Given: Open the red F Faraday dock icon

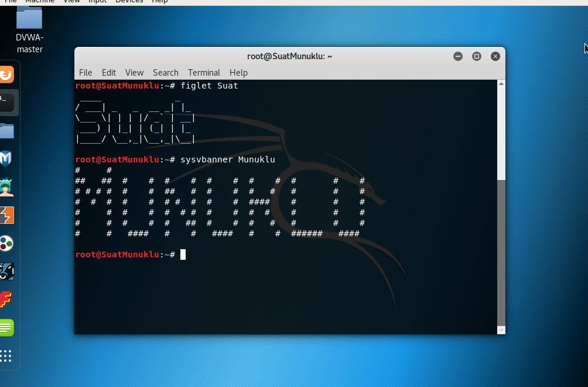Looking at the screenshot, I should pos(6,300).
